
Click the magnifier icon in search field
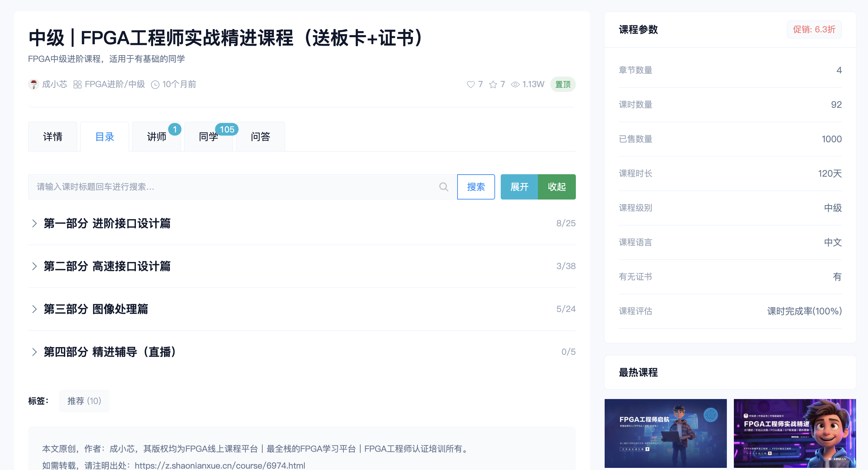(x=443, y=187)
